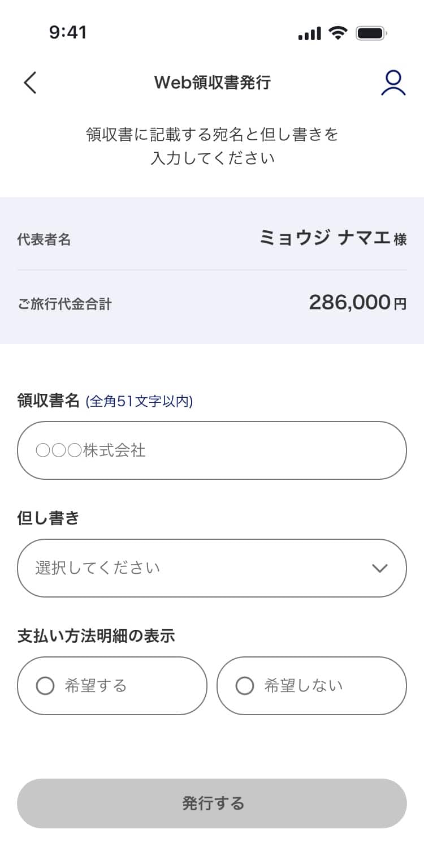Image resolution: width=424 pixels, height=868 pixels.
Task: Open the user profile icon
Action: (x=393, y=83)
